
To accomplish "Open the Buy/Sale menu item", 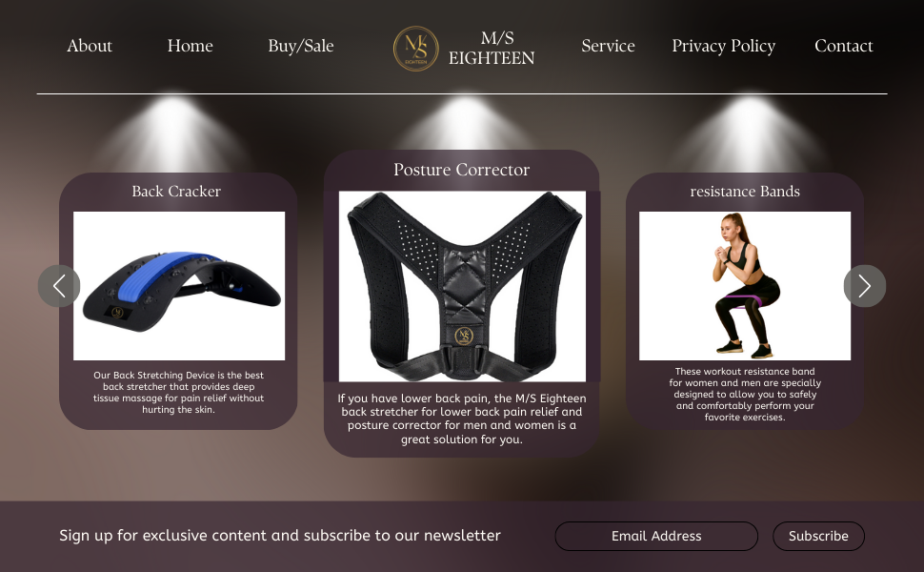I will (300, 46).
